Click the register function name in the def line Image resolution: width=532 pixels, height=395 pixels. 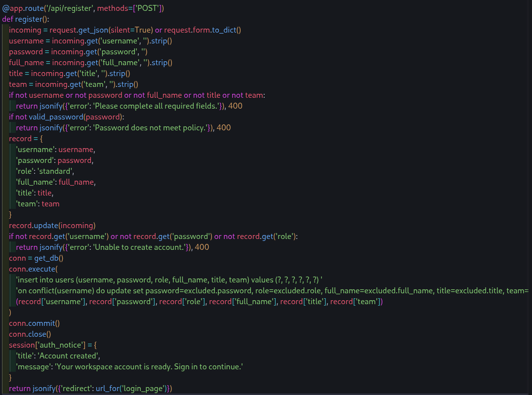click(x=29, y=19)
